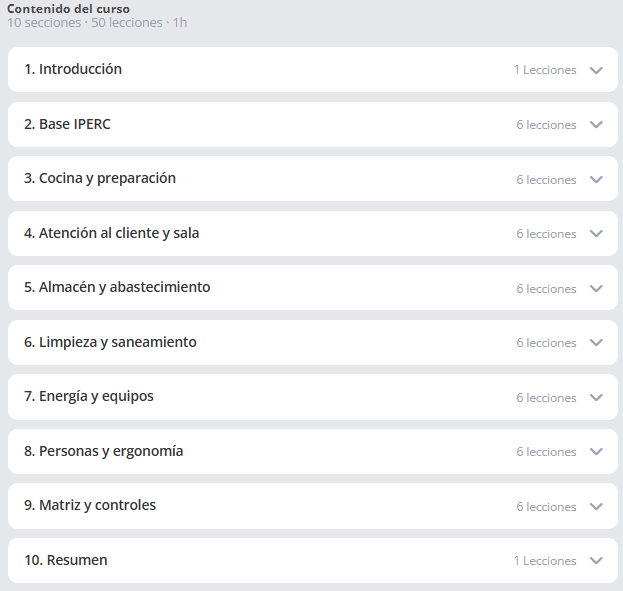
Task: Select '6. Limpieza y saneamiento' title
Action: coord(110,342)
